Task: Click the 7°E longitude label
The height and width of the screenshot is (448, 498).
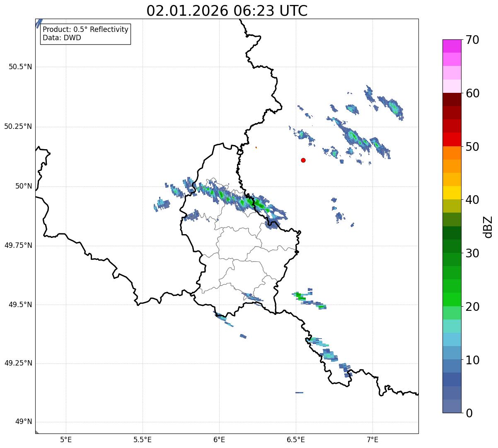Action: pyautogui.click(x=372, y=440)
